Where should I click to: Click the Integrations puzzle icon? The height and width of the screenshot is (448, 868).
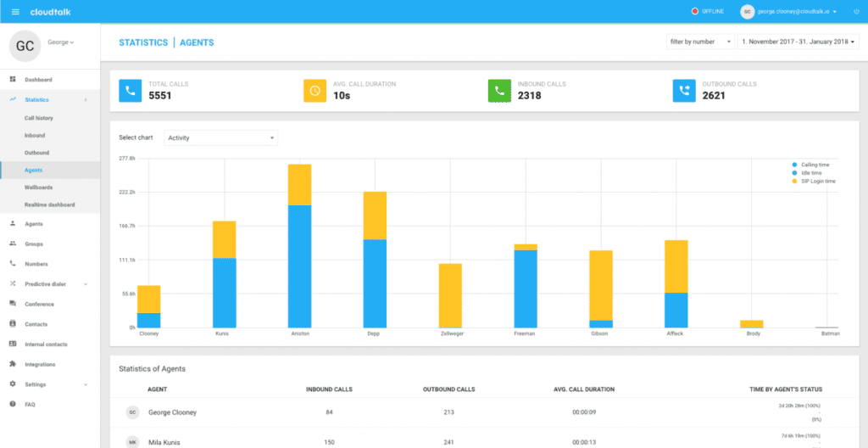(x=13, y=364)
